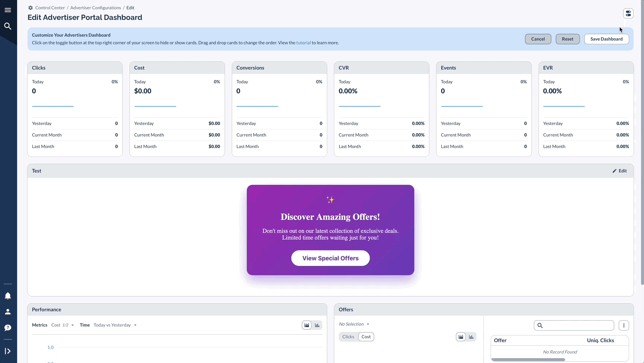The width and height of the screenshot is (644, 363).
Task: Select the Clicks toggle in Offers
Action: pos(348,337)
